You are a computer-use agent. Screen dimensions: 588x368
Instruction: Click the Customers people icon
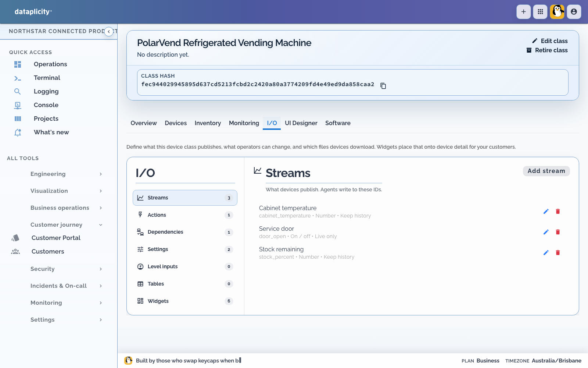tap(15, 252)
